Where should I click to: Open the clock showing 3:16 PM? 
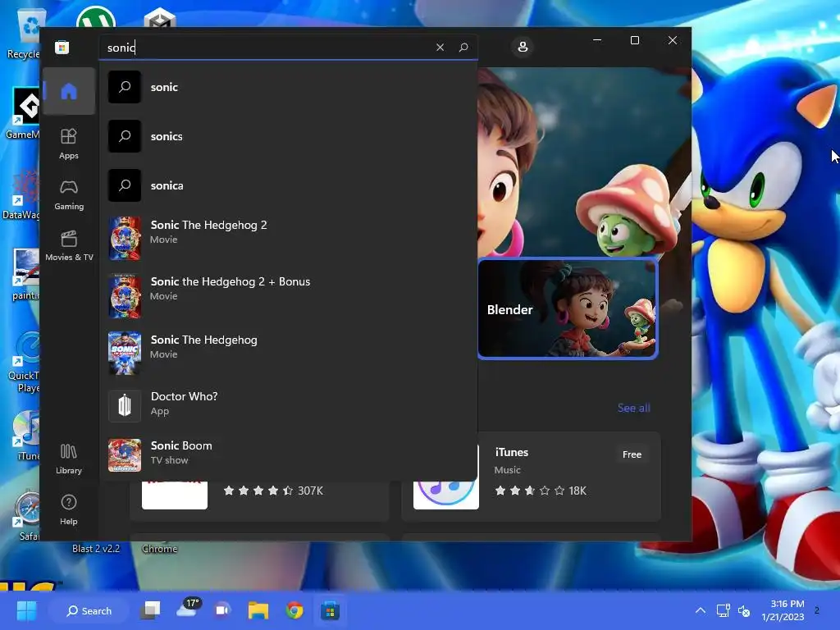pos(783,610)
